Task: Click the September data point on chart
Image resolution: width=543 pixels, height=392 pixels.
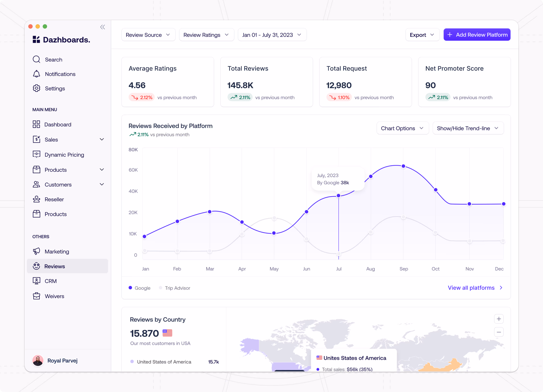Action: click(403, 166)
